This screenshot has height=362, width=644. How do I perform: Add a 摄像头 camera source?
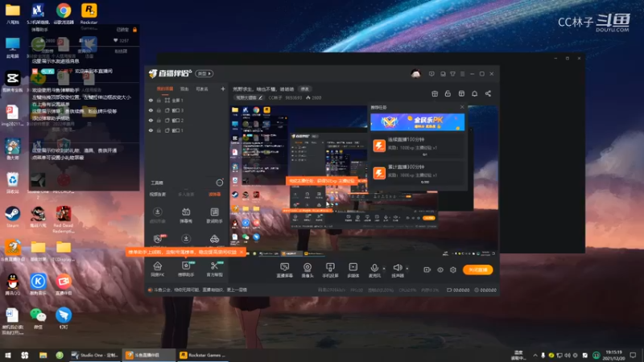coord(308,270)
